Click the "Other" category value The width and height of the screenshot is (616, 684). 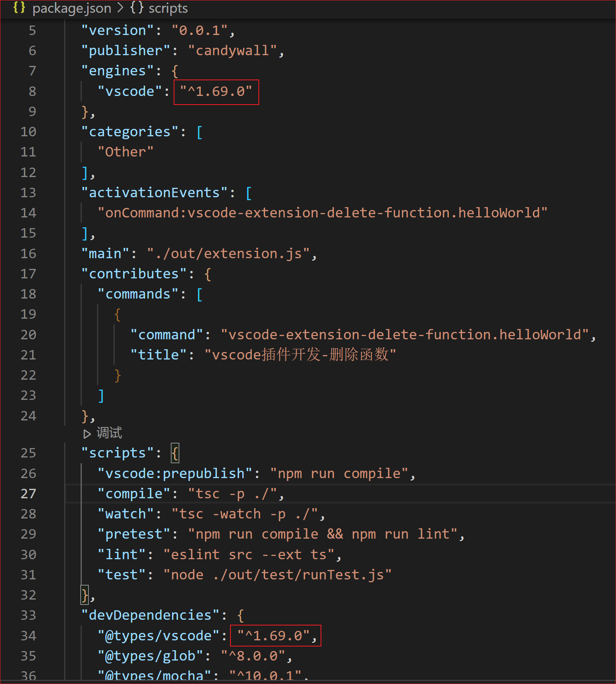coord(126,152)
